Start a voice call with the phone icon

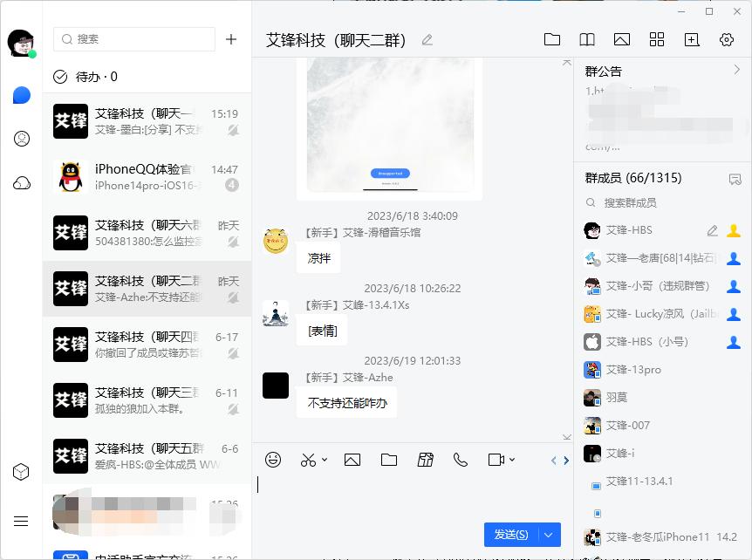tap(461, 460)
